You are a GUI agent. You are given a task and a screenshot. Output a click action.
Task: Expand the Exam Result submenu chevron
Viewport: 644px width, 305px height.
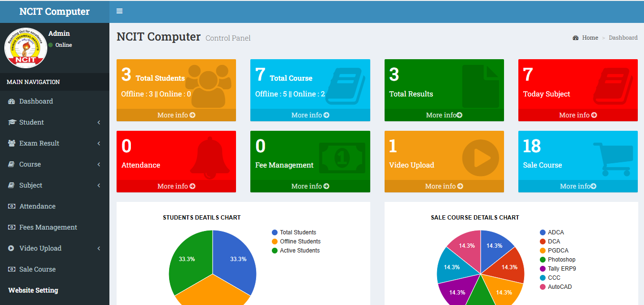pos(99,143)
